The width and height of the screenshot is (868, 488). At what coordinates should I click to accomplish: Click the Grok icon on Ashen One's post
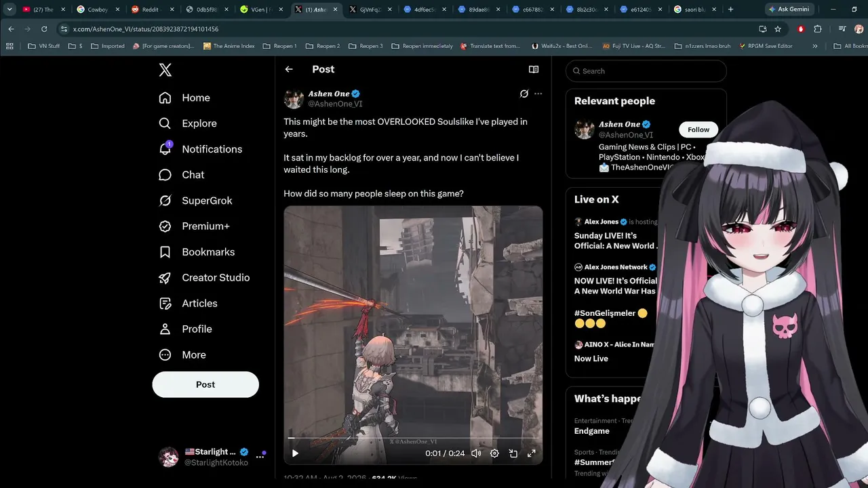point(524,94)
